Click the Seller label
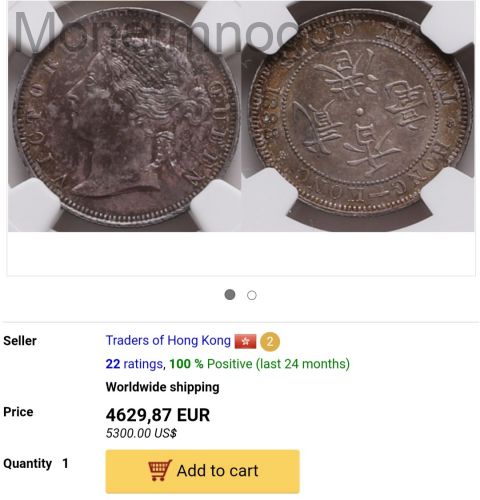Image resolution: width=480 pixels, height=500 pixels. (x=20, y=341)
